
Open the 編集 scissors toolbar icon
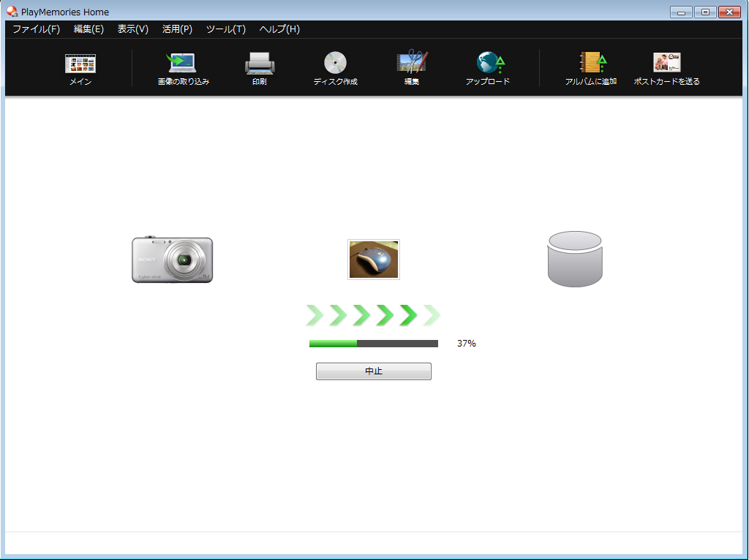(x=412, y=62)
